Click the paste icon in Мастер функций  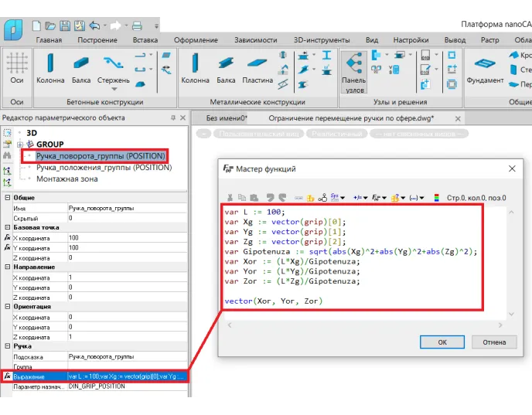pyautogui.click(x=254, y=198)
